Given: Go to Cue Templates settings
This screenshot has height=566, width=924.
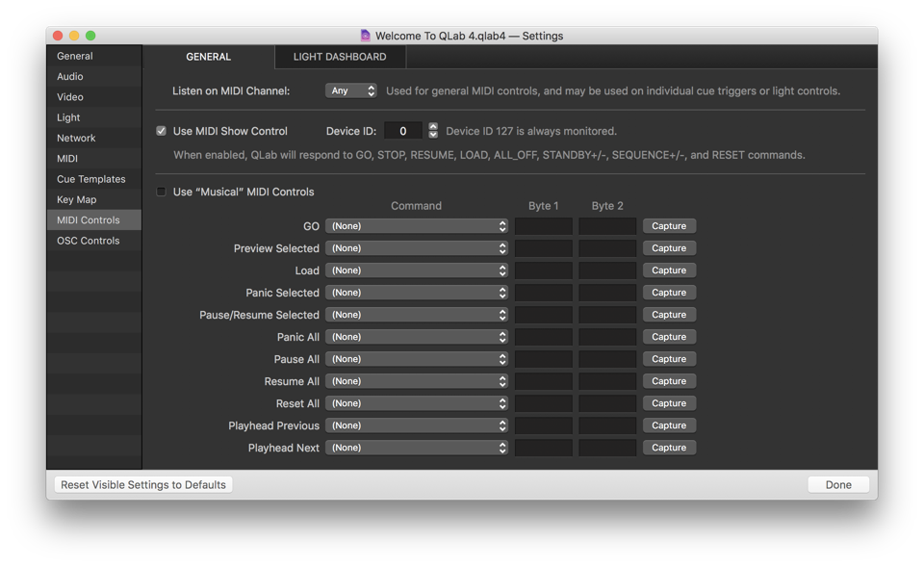Looking at the screenshot, I should pyautogui.click(x=91, y=179).
